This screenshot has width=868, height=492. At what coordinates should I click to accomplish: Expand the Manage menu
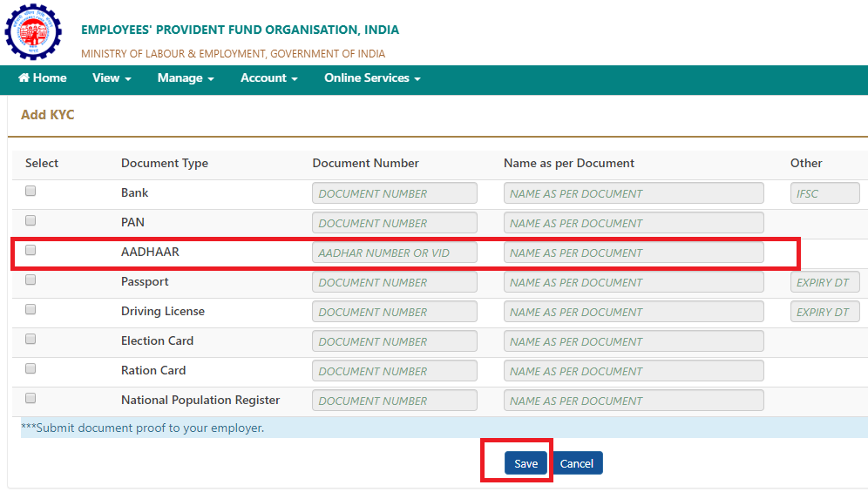186,78
